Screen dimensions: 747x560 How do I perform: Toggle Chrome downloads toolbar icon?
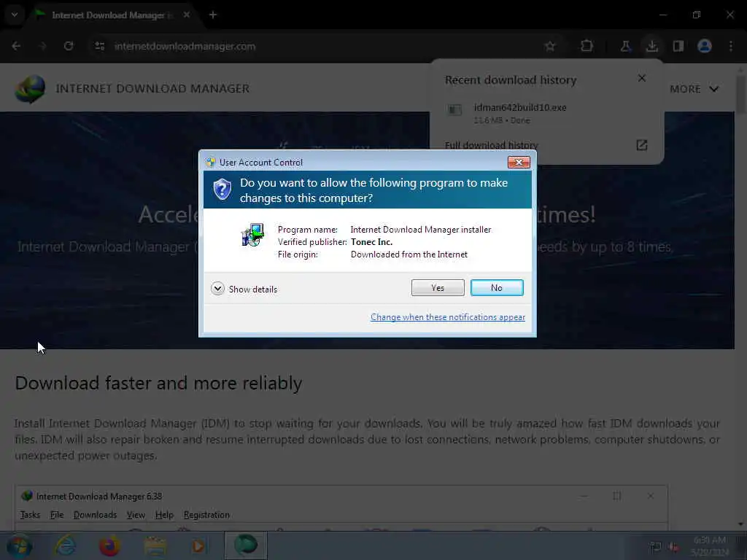(651, 46)
